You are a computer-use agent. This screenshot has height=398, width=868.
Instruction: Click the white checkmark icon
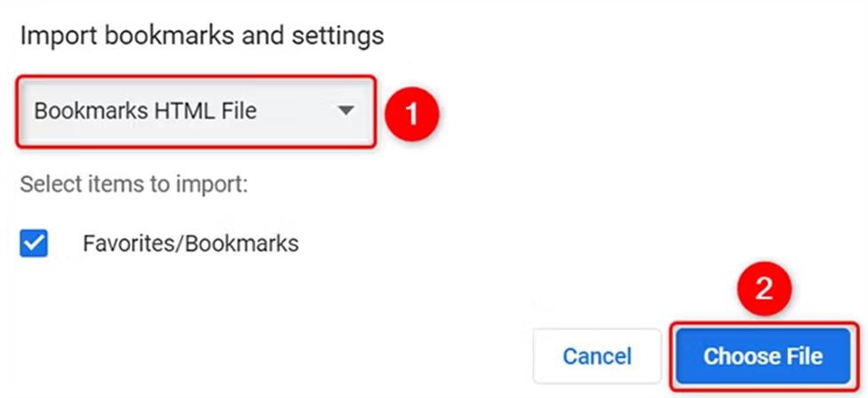point(34,243)
